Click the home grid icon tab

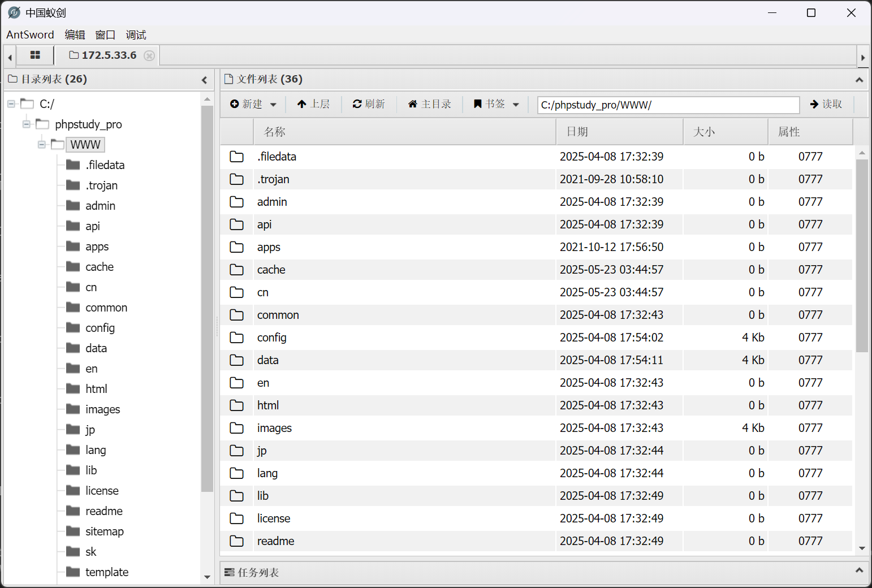pyautogui.click(x=35, y=55)
